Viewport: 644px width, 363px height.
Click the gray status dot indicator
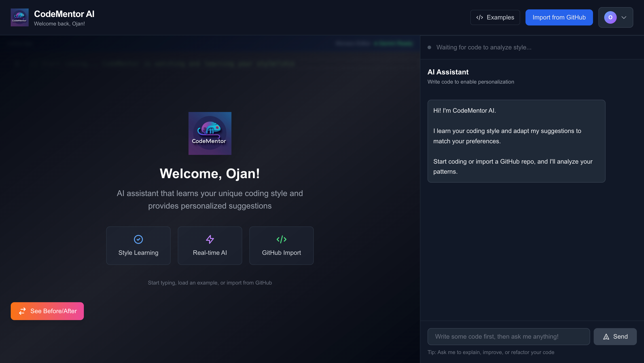(x=429, y=47)
